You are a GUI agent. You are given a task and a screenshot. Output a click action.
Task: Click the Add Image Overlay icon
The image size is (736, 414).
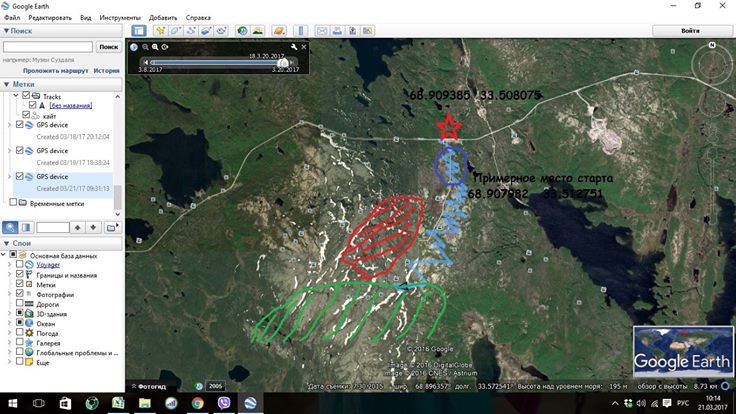pos(206,31)
